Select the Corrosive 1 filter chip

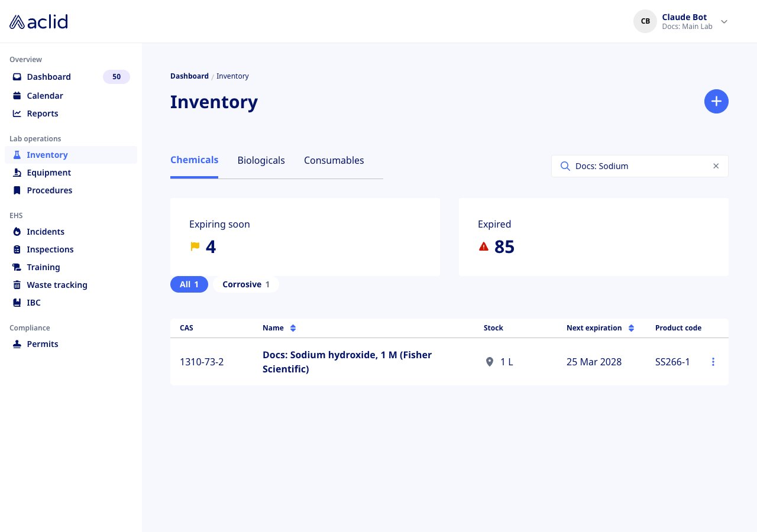246,284
